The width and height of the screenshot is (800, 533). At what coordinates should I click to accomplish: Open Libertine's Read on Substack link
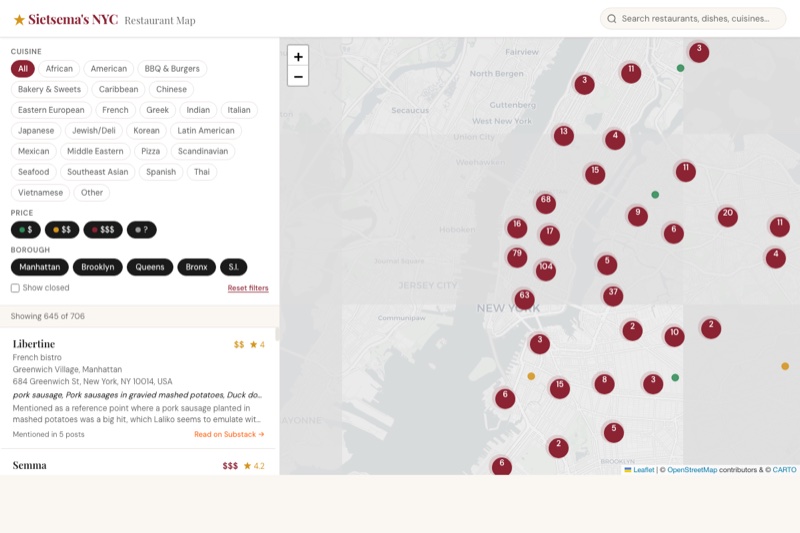pyautogui.click(x=229, y=434)
